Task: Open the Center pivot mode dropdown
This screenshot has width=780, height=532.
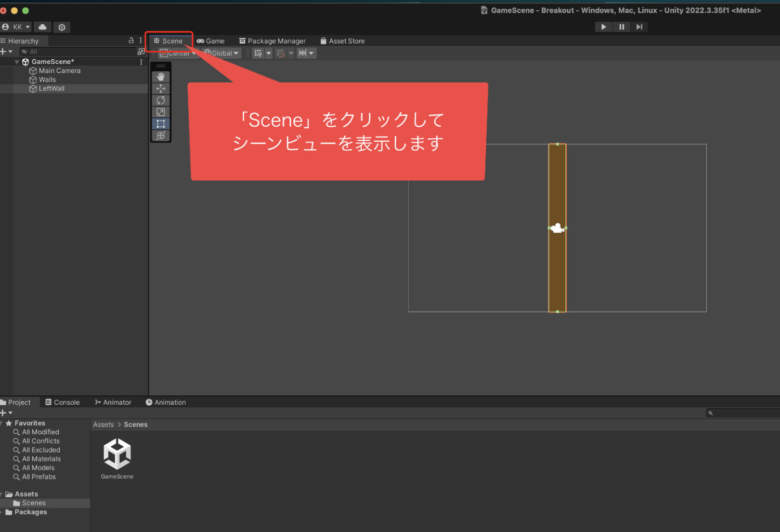Action: click(177, 53)
